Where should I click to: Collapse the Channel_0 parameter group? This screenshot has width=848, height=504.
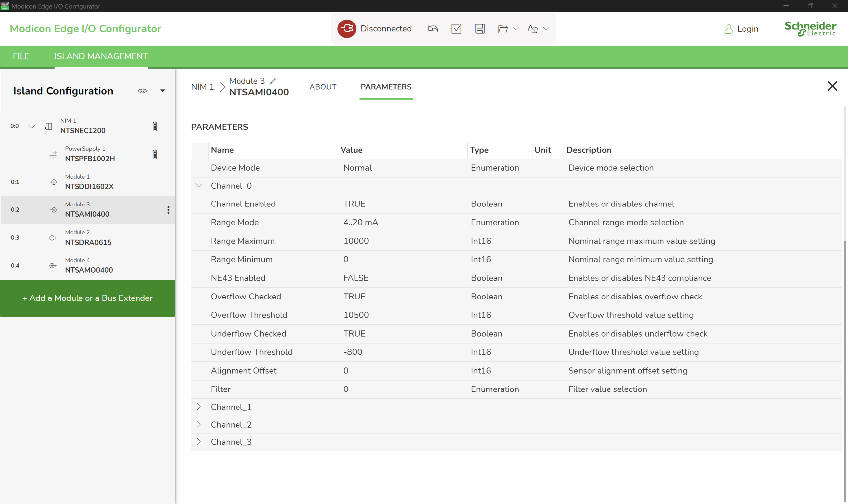click(x=199, y=185)
